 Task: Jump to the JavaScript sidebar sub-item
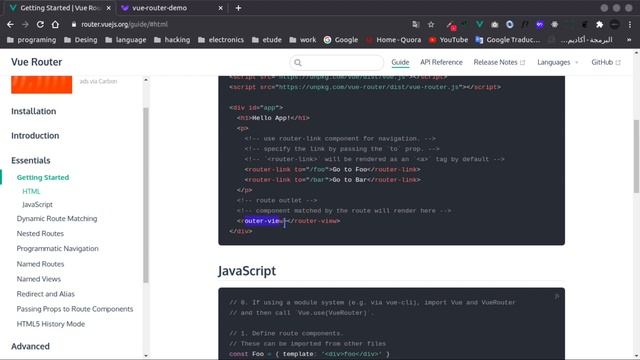click(37, 204)
